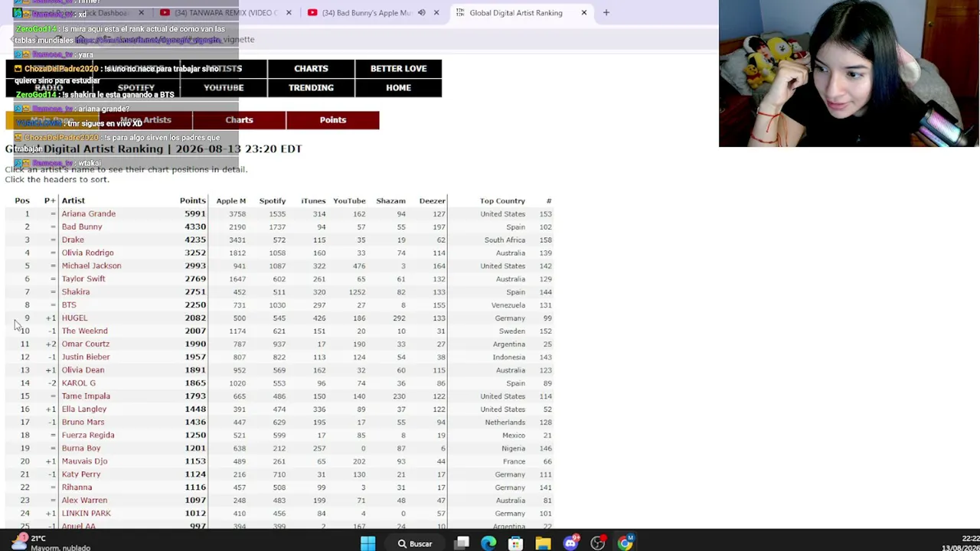Switch to Google Chrome in the taskbar
This screenshot has height=551, width=980.
click(x=626, y=543)
